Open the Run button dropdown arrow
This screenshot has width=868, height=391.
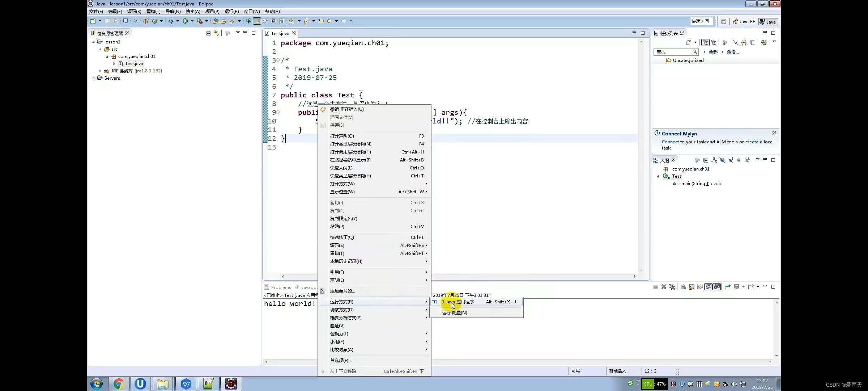pos(192,21)
